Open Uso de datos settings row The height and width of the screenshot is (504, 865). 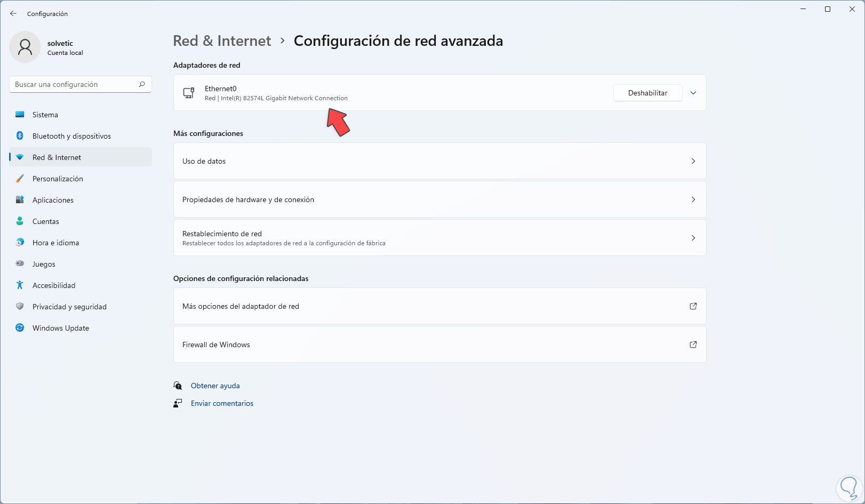click(440, 161)
